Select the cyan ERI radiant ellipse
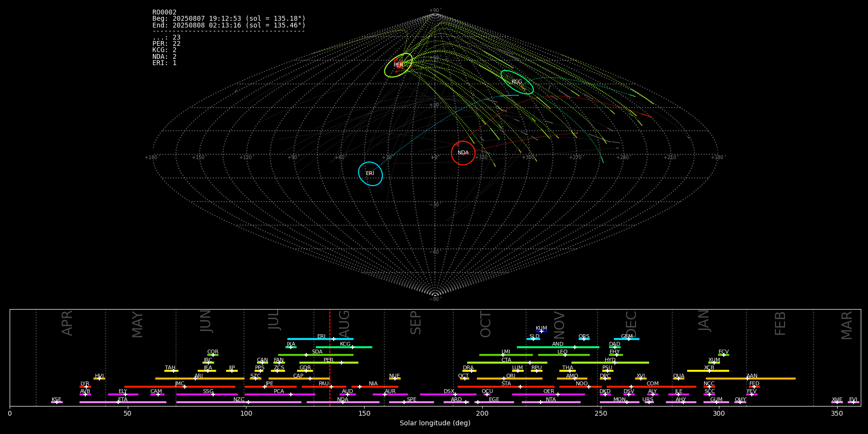Screen dimensions: 868x434 370,174
